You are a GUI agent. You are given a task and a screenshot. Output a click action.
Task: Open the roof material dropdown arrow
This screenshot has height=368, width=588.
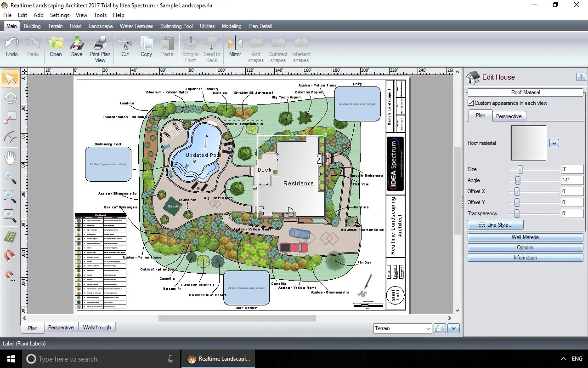[554, 143]
